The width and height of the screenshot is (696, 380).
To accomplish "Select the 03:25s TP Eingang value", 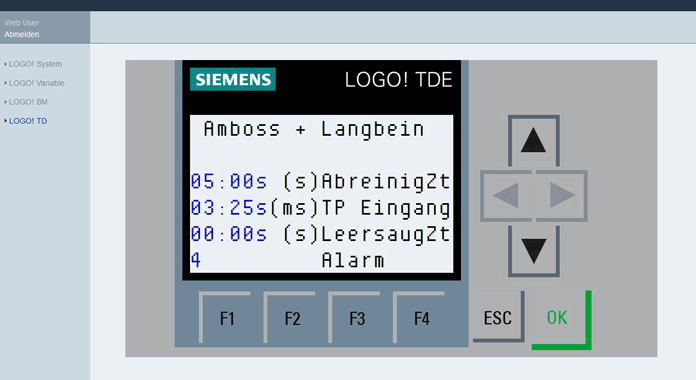I will tap(229, 208).
